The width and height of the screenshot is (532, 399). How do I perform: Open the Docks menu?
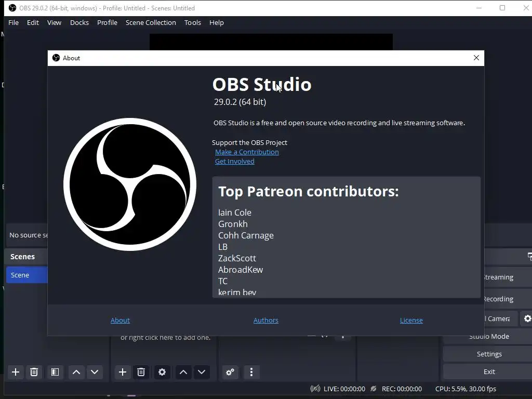[79, 23]
